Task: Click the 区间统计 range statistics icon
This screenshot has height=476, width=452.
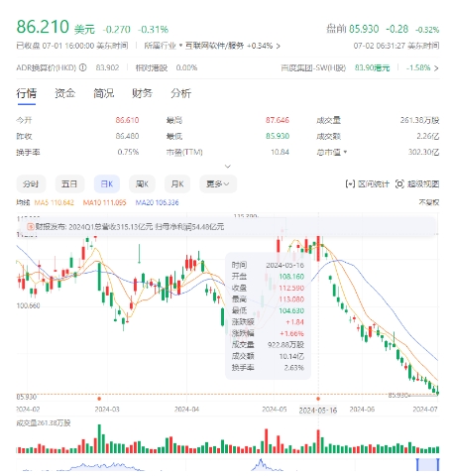Action: pos(350,183)
